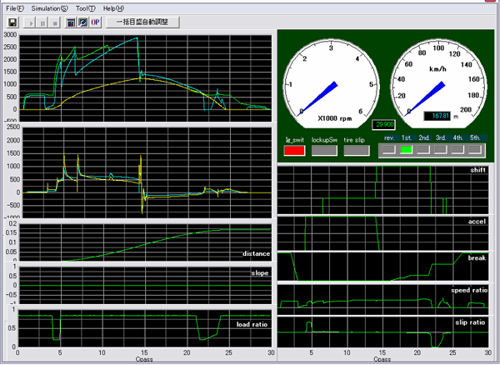The image size is (500, 365).
Task: Select the rev. gear indicator
Action: (389, 150)
